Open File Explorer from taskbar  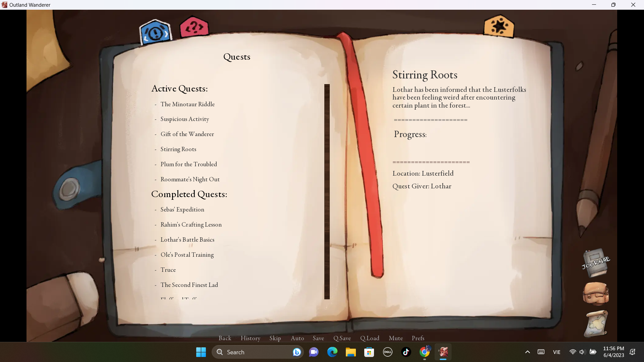[x=351, y=352]
